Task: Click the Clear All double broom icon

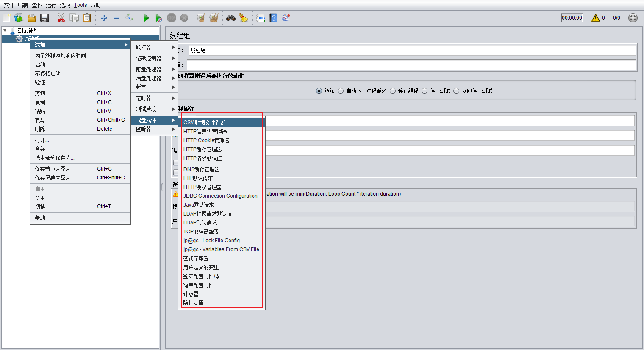Action: (214, 18)
